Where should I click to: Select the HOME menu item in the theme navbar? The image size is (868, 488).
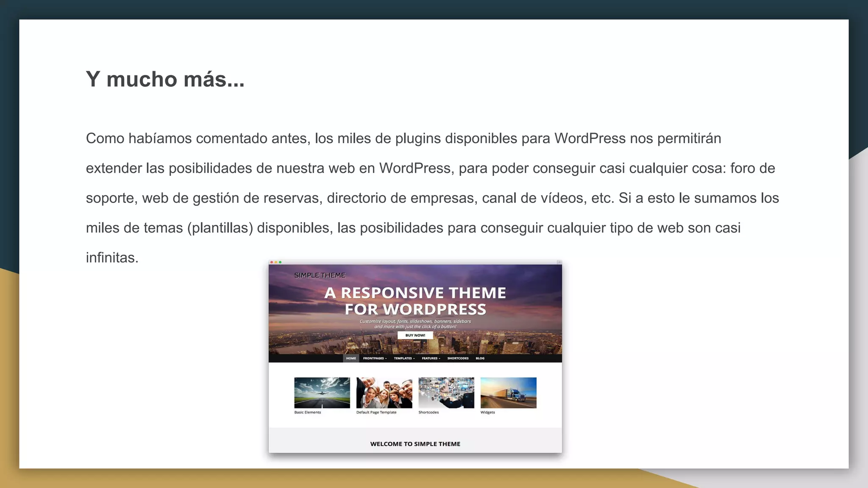click(351, 358)
